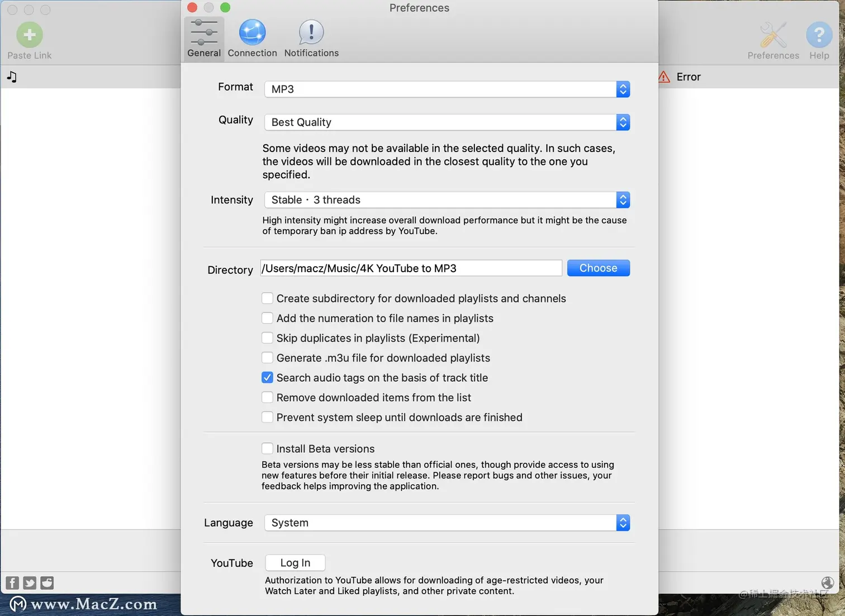Enable Remove downloaded items from the list
Screen dimensions: 845x616
(x=268, y=397)
